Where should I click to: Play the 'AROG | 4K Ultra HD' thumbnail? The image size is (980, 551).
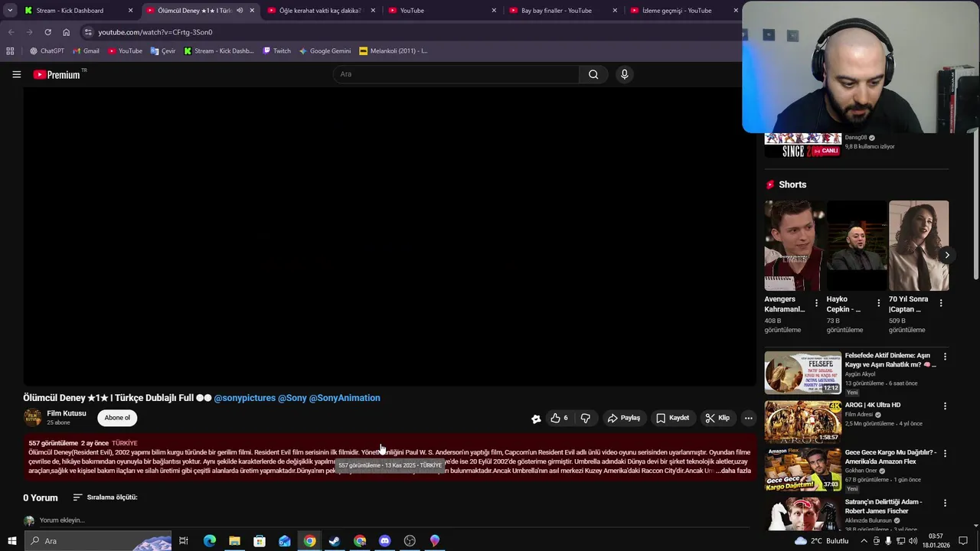[x=802, y=422]
